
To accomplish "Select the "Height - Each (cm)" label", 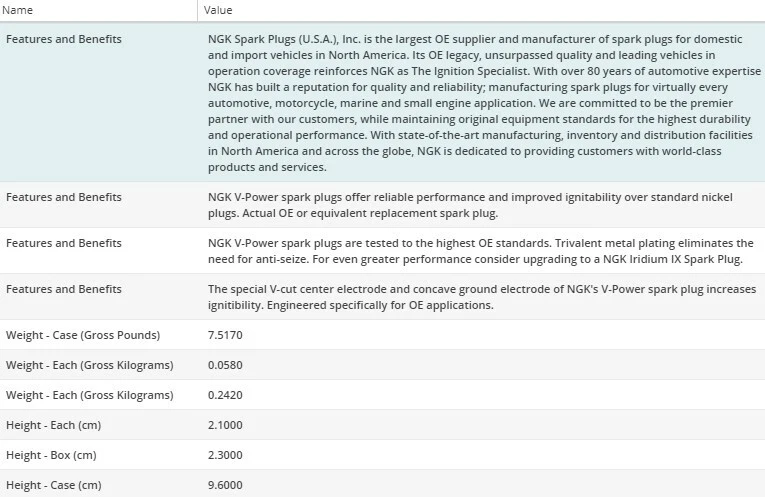I will (53, 425).
